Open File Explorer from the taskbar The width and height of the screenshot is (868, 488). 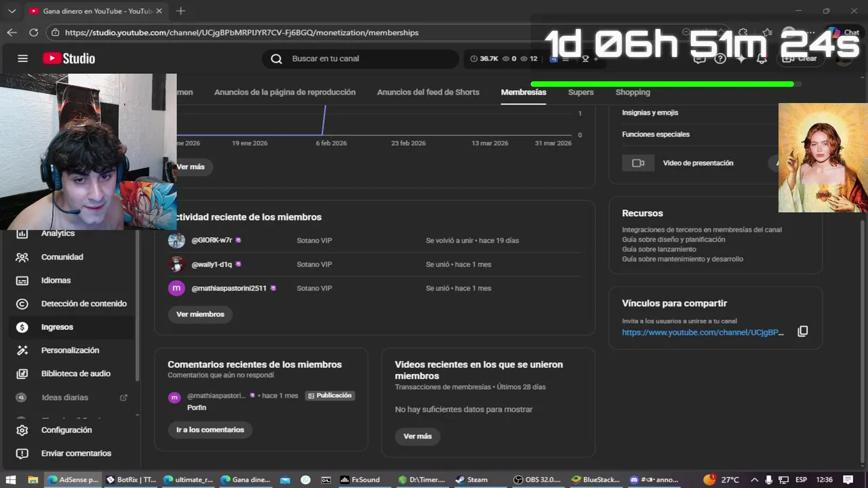33,480
